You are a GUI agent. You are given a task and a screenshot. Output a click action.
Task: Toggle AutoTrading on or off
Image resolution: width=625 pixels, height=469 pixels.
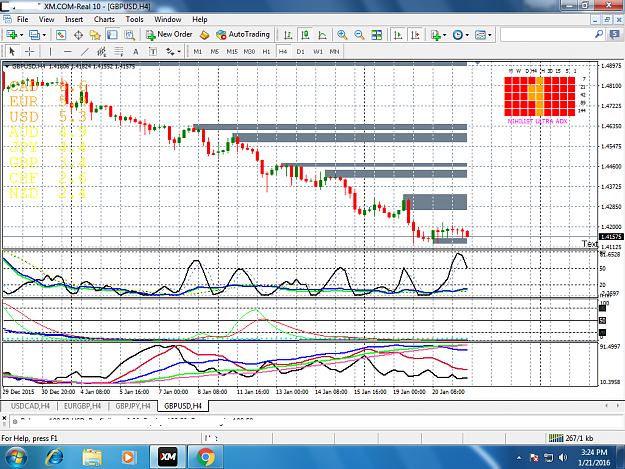(243, 35)
